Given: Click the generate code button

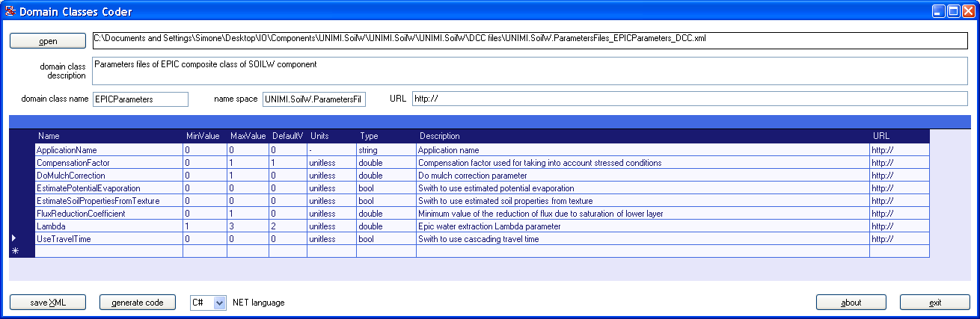Looking at the screenshot, I should point(138,303).
